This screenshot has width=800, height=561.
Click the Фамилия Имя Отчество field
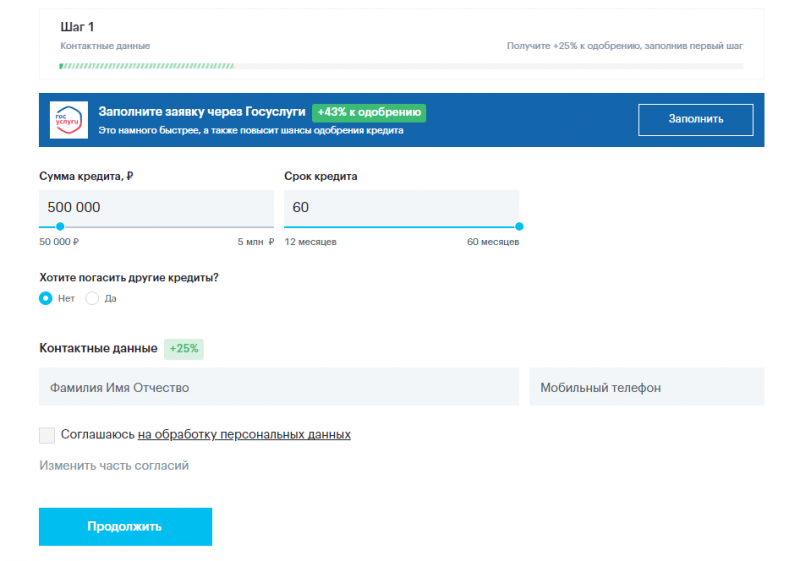(279, 387)
